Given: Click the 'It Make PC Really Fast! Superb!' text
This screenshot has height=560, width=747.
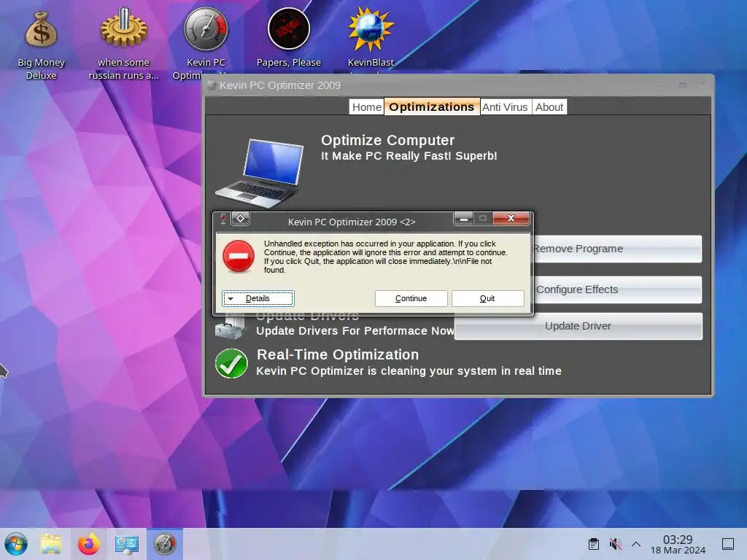Looking at the screenshot, I should (x=409, y=156).
